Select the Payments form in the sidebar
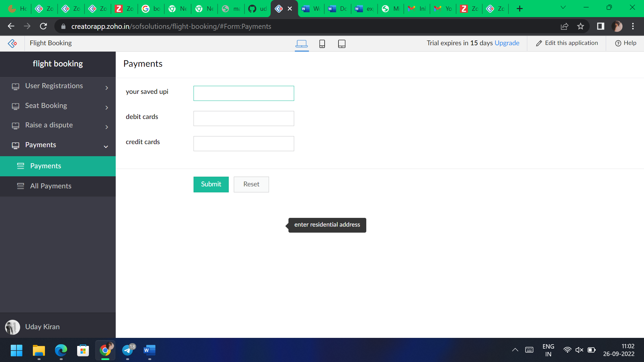Screen dimensions: 644x362 pyautogui.click(x=46, y=166)
